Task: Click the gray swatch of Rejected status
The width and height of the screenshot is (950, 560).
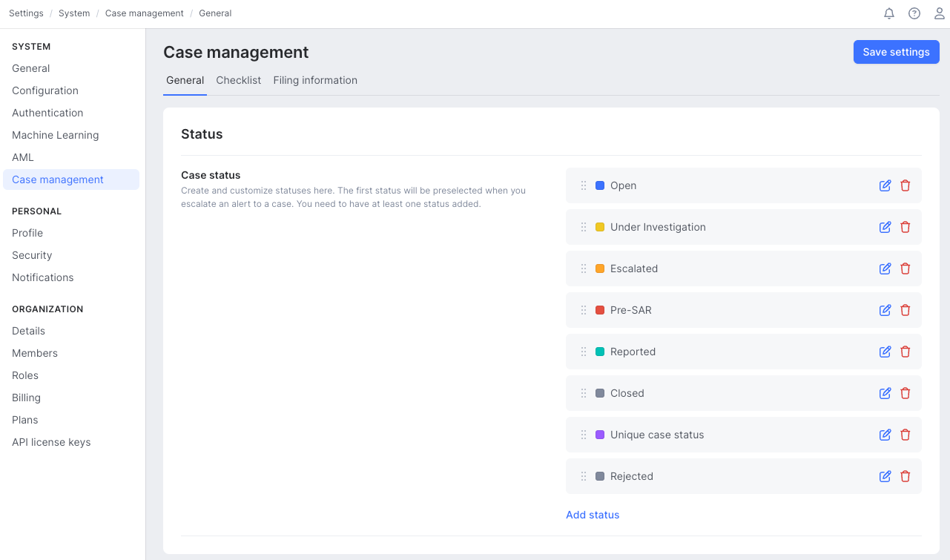Action: 600,476
